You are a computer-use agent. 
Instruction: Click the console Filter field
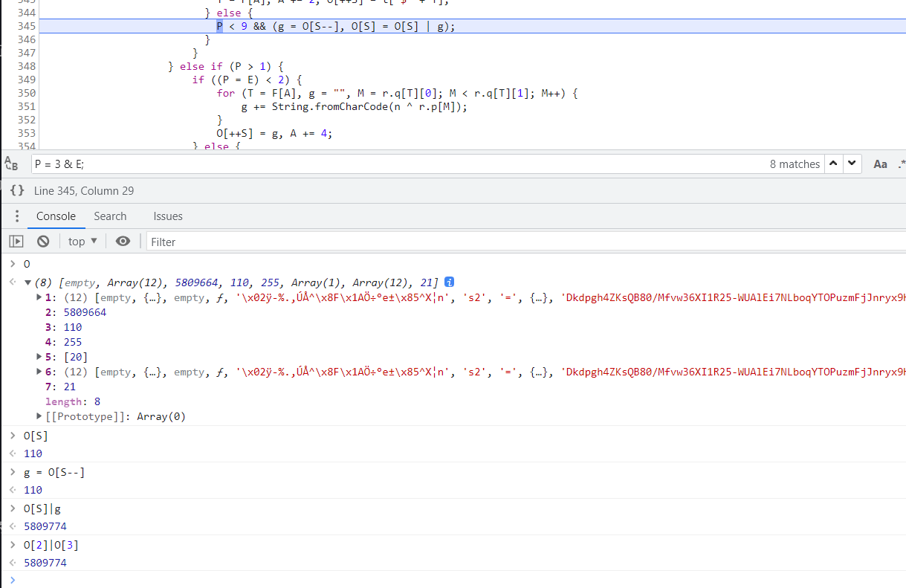520,242
